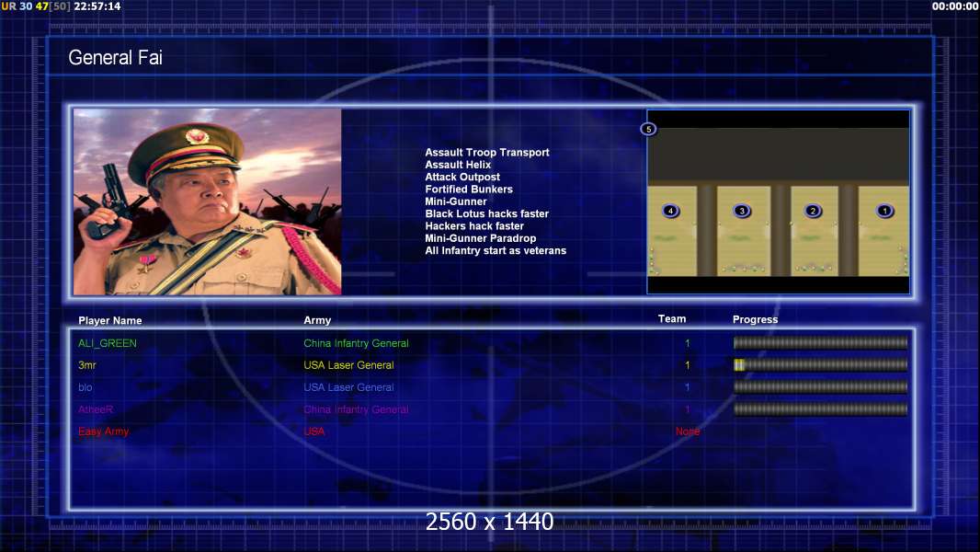Click ALI_GREEN's loading progress bar

pos(820,342)
